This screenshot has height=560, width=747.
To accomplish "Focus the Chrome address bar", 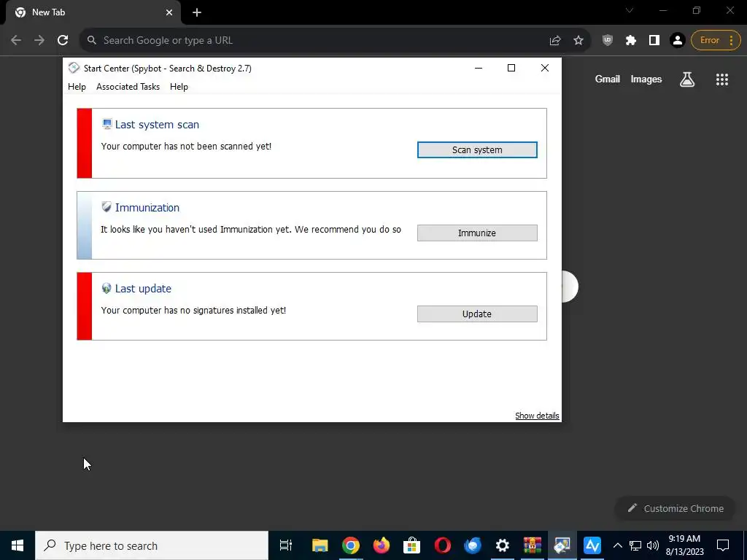I will [x=314, y=40].
